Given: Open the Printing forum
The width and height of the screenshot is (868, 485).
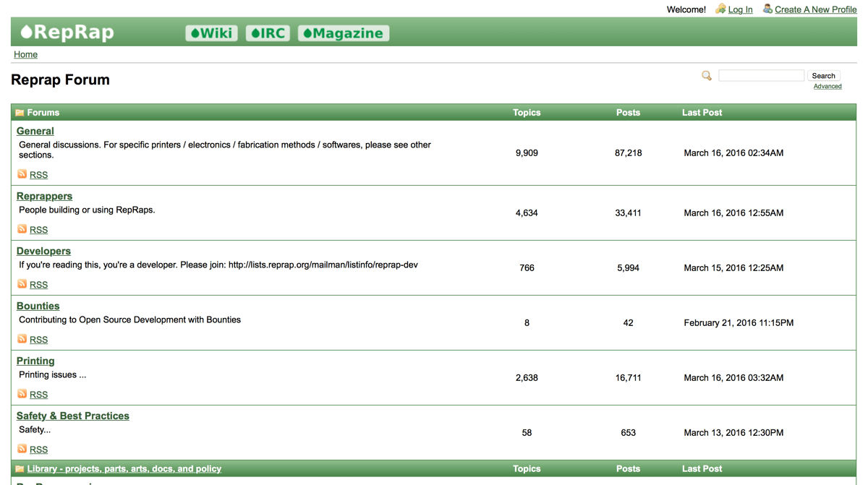Looking at the screenshot, I should click(x=35, y=361).
